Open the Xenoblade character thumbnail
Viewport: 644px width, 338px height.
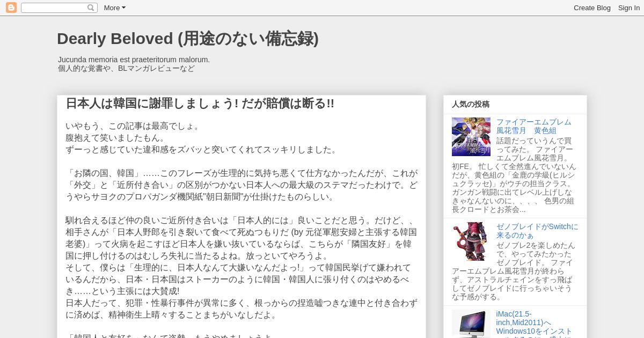coord(471,241)
